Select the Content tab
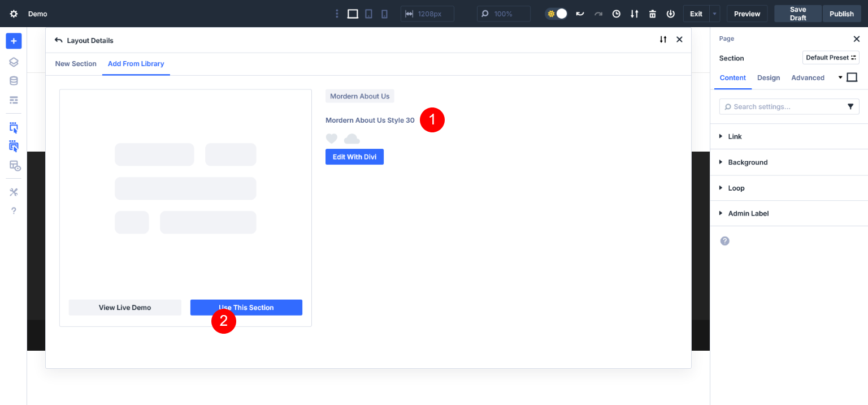Screen dimensions: 868x405 [x=733, y=78]
